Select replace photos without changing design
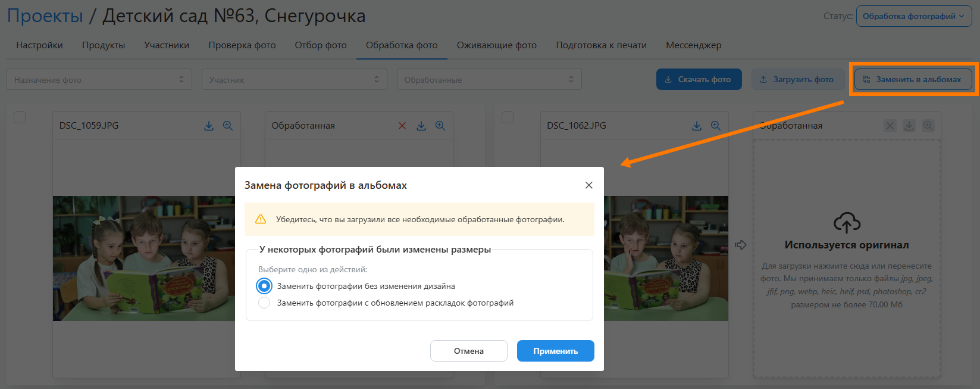980x389 pixels. coord(264,286)
